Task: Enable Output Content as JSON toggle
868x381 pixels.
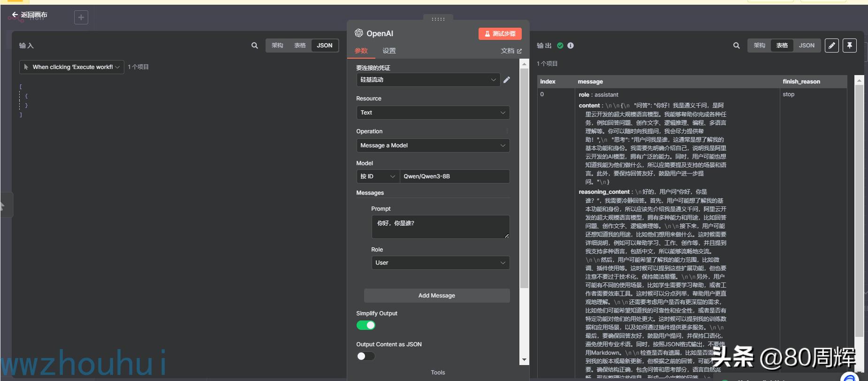Action: tap(365, 356)
